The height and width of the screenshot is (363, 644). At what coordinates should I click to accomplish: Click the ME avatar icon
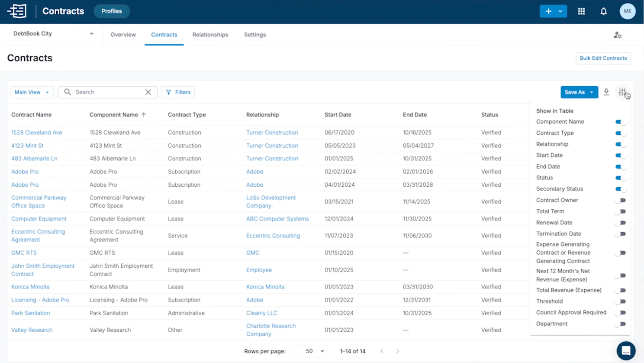pyautogui.click(x=628, y=11)
